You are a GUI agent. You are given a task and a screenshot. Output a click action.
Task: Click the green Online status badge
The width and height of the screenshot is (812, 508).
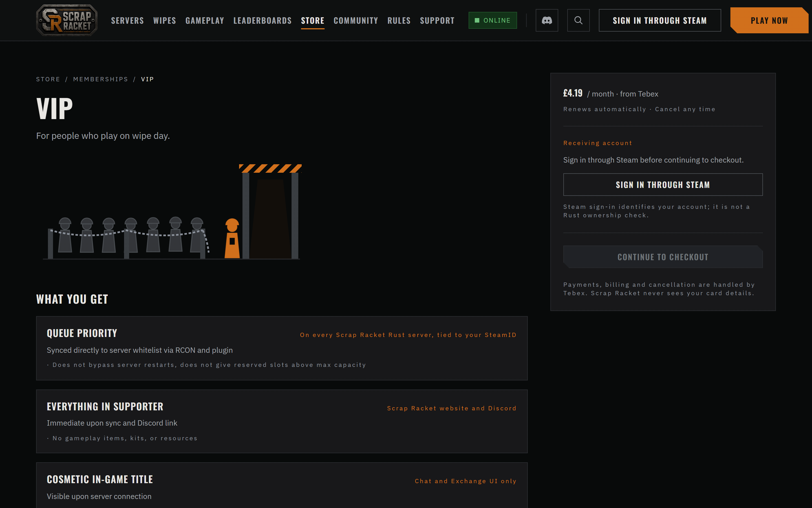(x=493, y=21)
